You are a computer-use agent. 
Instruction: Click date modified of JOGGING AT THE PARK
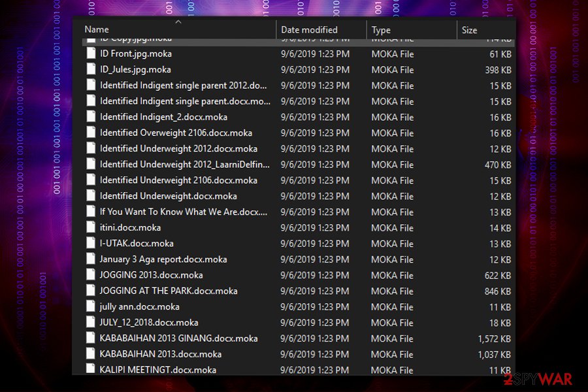[315, 291]
